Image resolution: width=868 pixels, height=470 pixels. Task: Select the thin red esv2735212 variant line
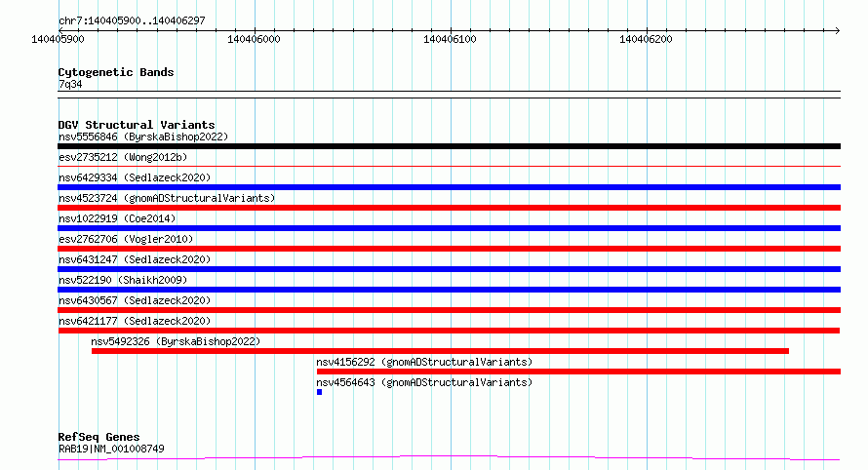(449, 166)
